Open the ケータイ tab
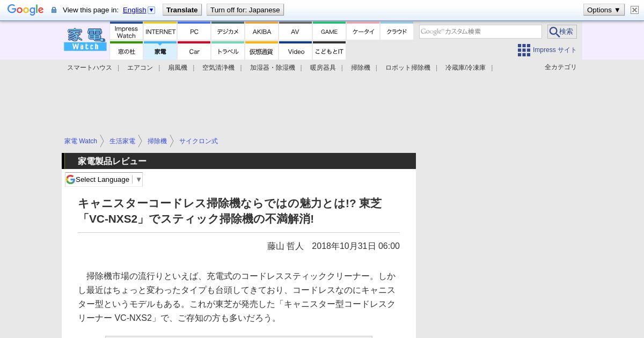This screenshot has width=644, height=338. (x=363, y=32)
